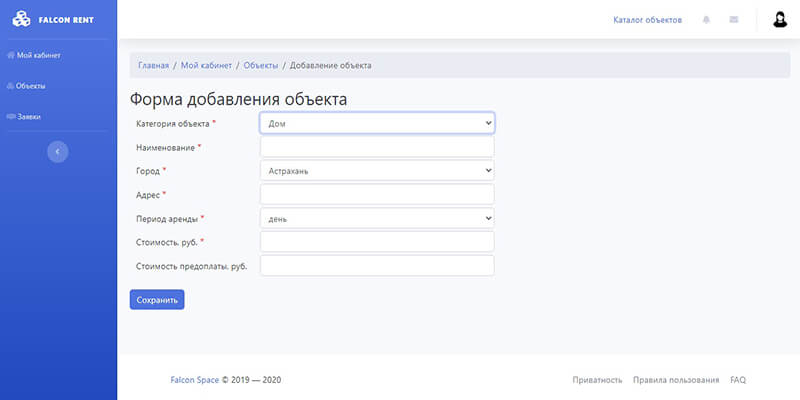
Task: Open the notifications bell icon
Action: [707, 20]
